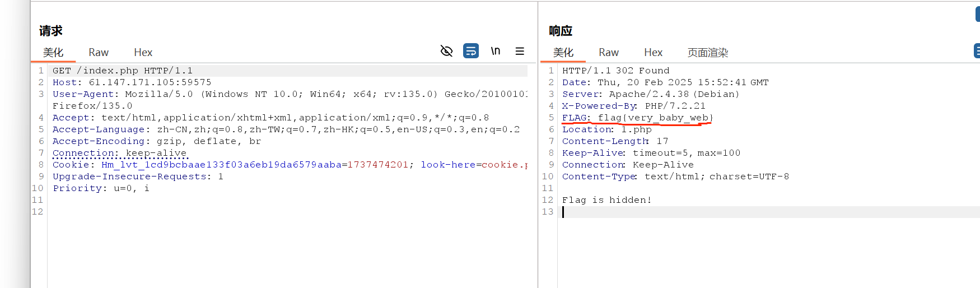This screenshot has width=980, height=288.
Task: Switch request view to the Raw tab
Action: [99, 53]
